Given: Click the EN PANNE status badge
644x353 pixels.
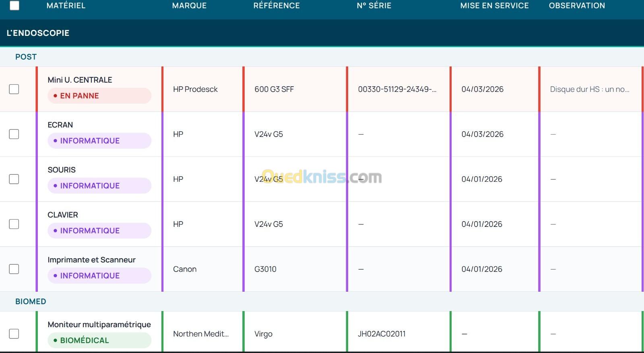Looking at the screenshot, I should [x=99, y=96].
